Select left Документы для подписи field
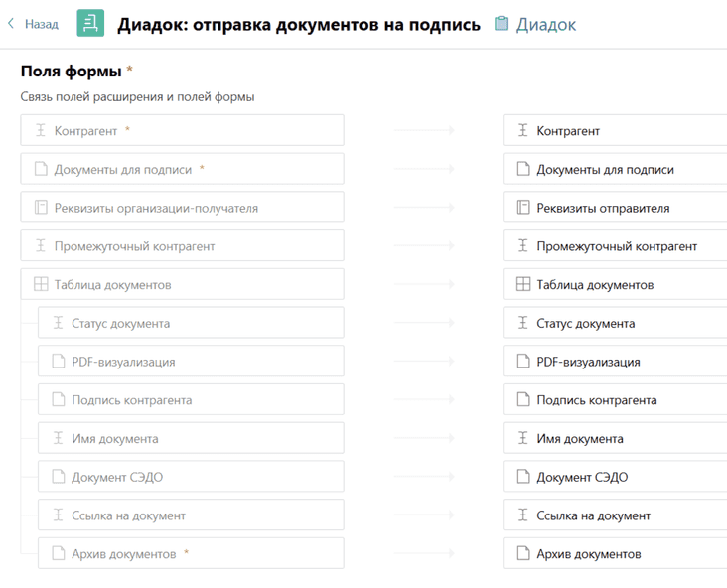Viewport: 727px width, 588px height. tap(182, 169)
